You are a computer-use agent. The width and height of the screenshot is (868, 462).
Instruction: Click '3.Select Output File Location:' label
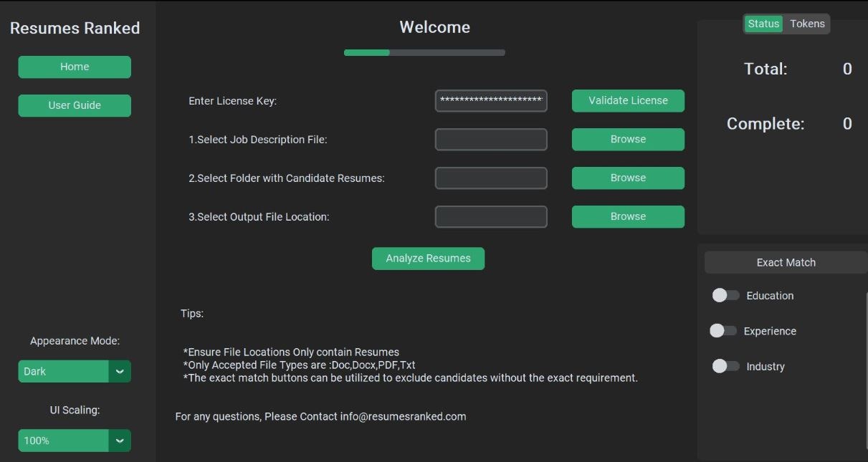pyautogui.click(x=259, y=217)
